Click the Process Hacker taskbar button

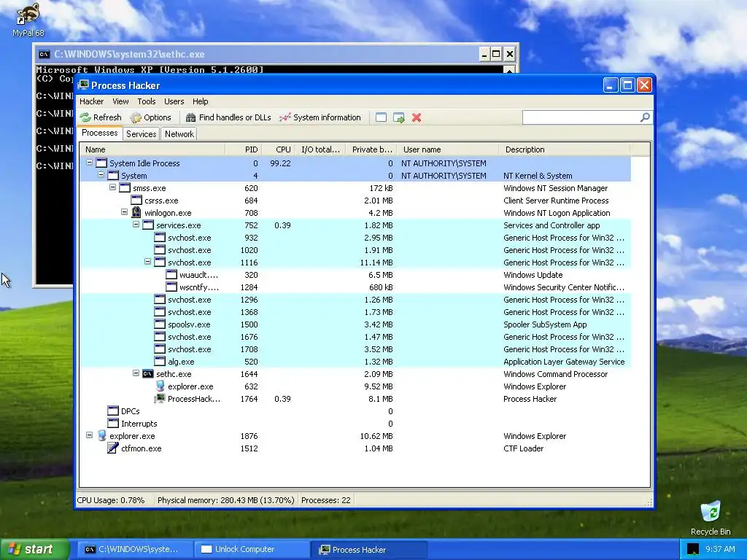[x=368, y=550]
